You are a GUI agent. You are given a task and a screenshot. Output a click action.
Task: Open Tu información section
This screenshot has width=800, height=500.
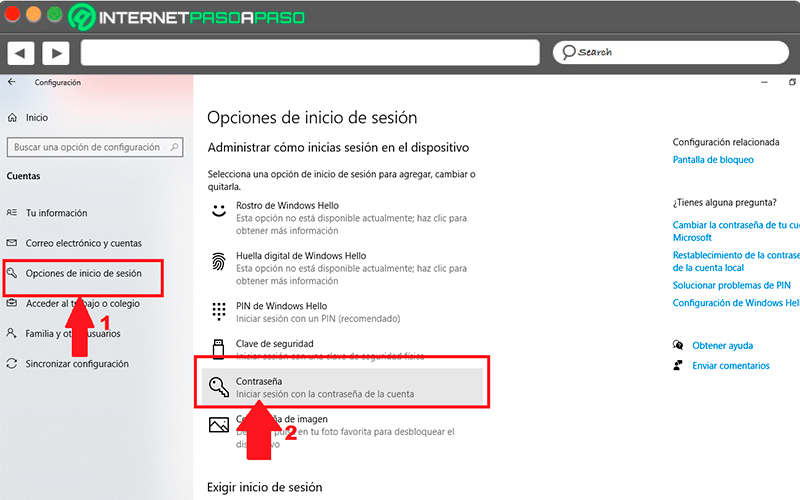[57, 213]
